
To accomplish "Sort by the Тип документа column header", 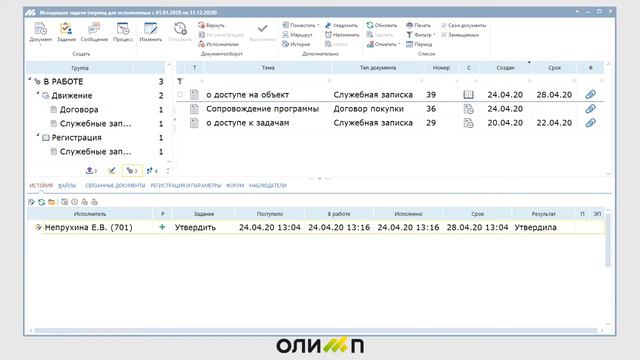I will coord(378,68).
